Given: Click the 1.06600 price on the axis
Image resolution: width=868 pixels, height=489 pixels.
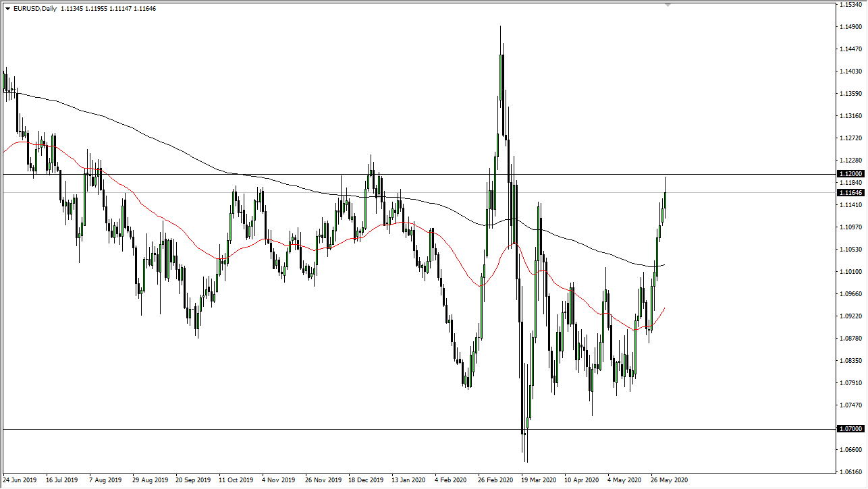Looking at the screenshot, I should coord(850,450).
